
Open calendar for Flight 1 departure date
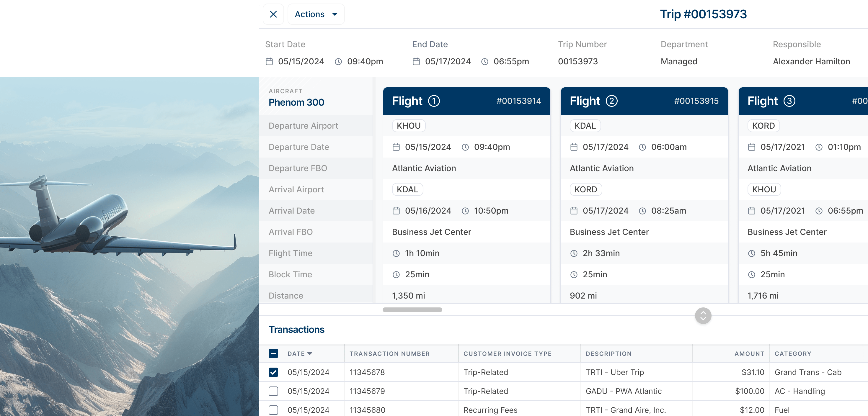[397, 147]
